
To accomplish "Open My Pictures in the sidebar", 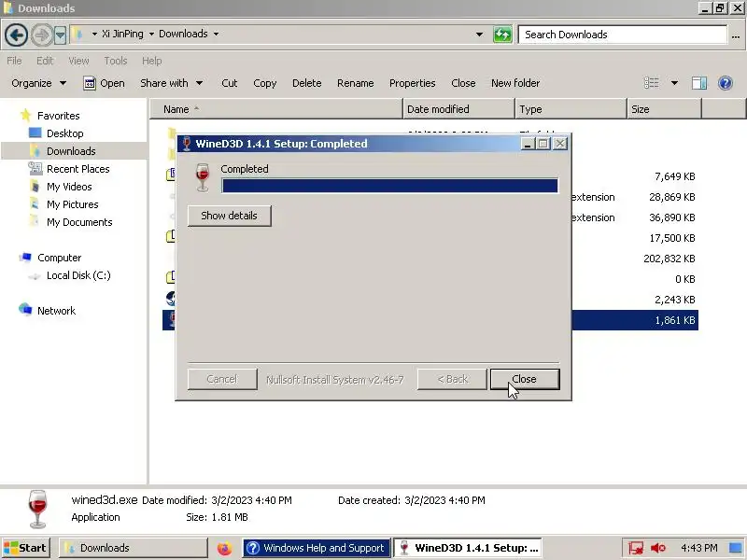I will coord(73,204).
